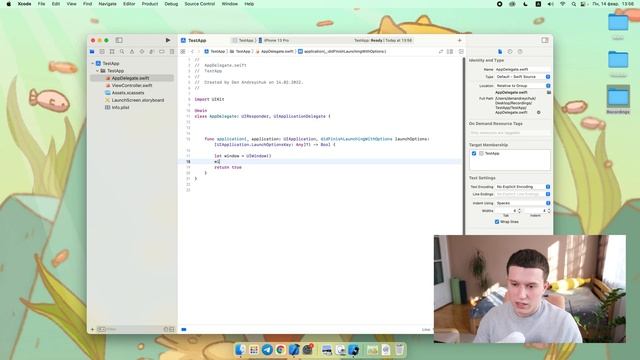
Task: Go back in editor history
Action: point(192,51)
